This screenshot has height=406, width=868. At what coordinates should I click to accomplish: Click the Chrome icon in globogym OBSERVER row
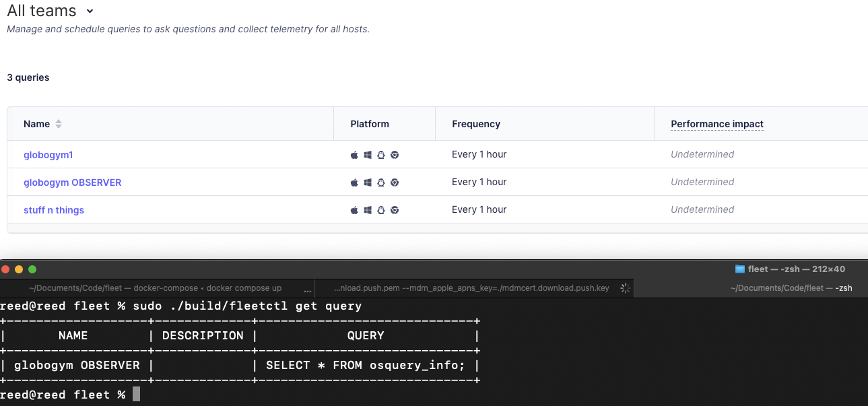tap(395, 182)
